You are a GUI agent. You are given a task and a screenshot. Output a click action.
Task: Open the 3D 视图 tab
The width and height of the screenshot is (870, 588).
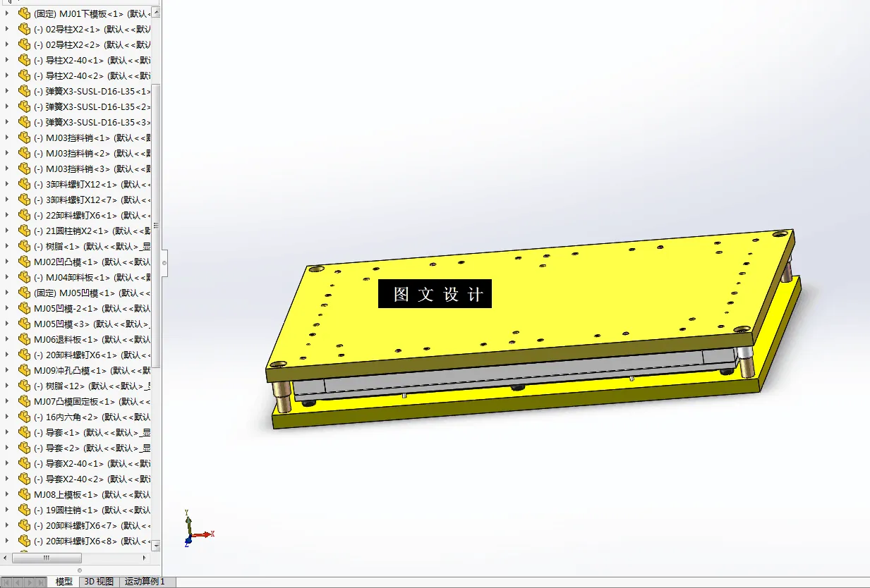tap(99, 582)
